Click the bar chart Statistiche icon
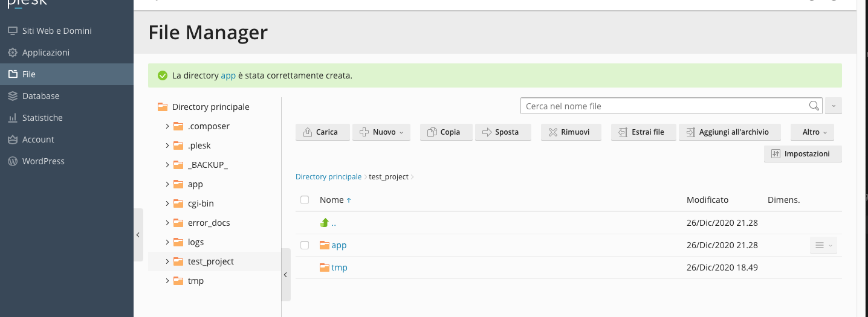 coord(12,118)
